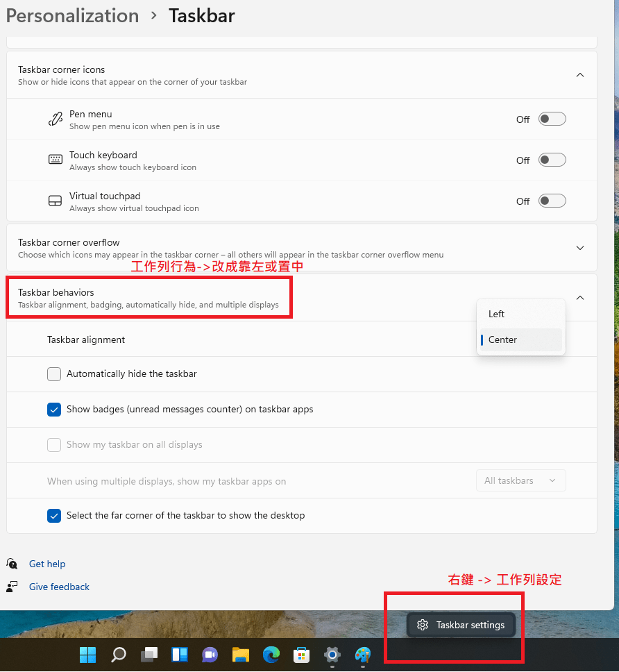This screenshot has height=672, width=619.
Task: Choose Taskbar settings from the context menu
Action: pos(461,625)
